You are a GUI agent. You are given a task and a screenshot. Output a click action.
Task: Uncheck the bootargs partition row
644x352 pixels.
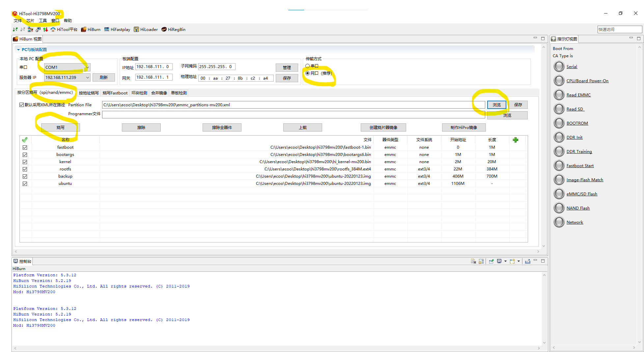25,155
